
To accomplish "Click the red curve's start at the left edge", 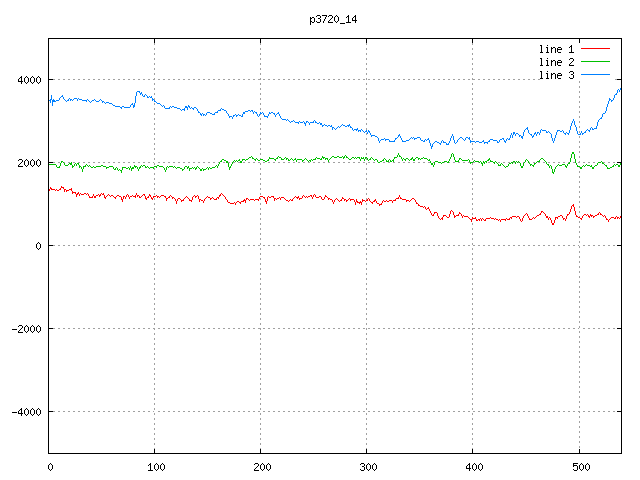I will pyautogui.click(x=51, y=188).
